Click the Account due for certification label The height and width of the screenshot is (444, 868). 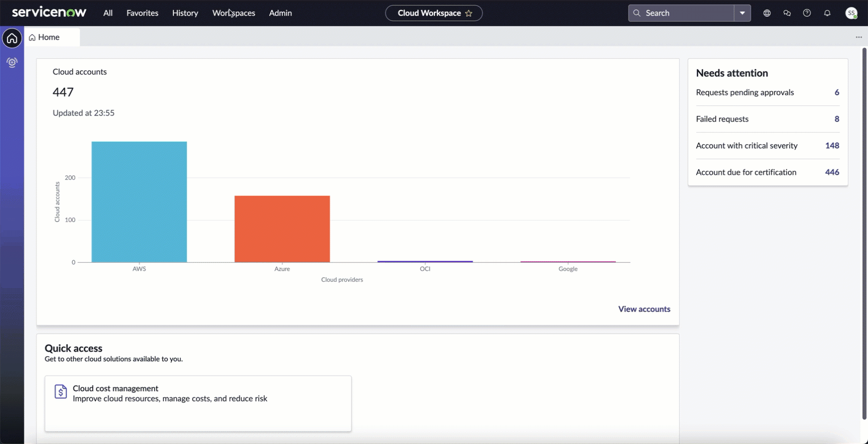(746, 172)
